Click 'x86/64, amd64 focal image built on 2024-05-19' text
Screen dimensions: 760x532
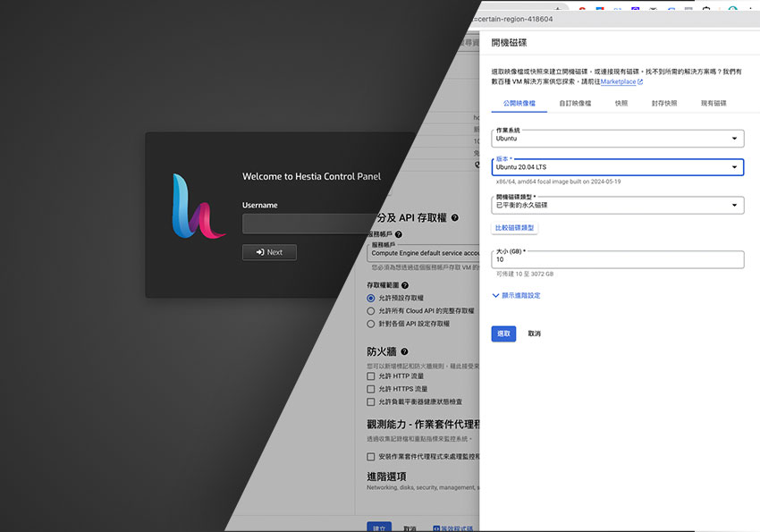click(x=558, y=182)
